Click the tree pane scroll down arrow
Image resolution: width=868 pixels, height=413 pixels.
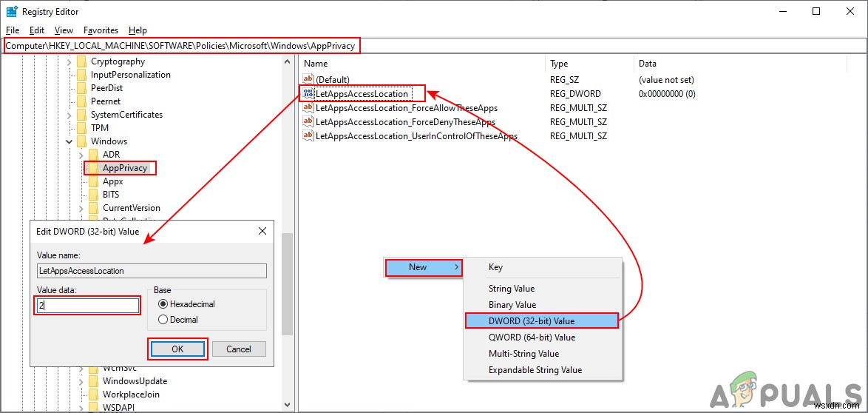[x=287, y=404]
